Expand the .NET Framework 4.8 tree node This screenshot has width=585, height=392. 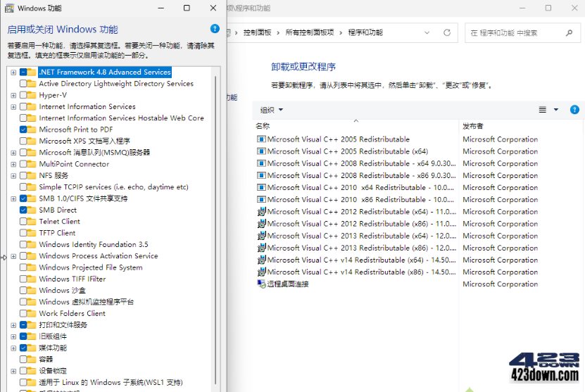pyautogui.click(x=13, y=72)
